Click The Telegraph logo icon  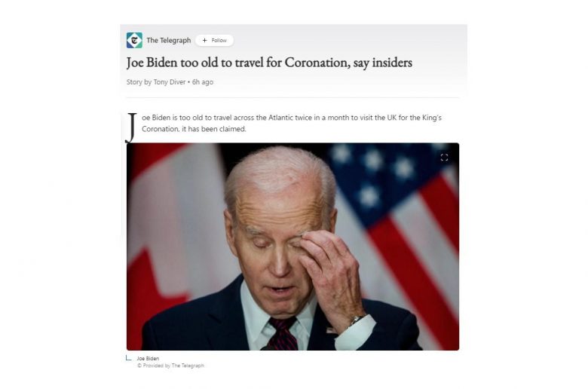[x=134, y=40]
